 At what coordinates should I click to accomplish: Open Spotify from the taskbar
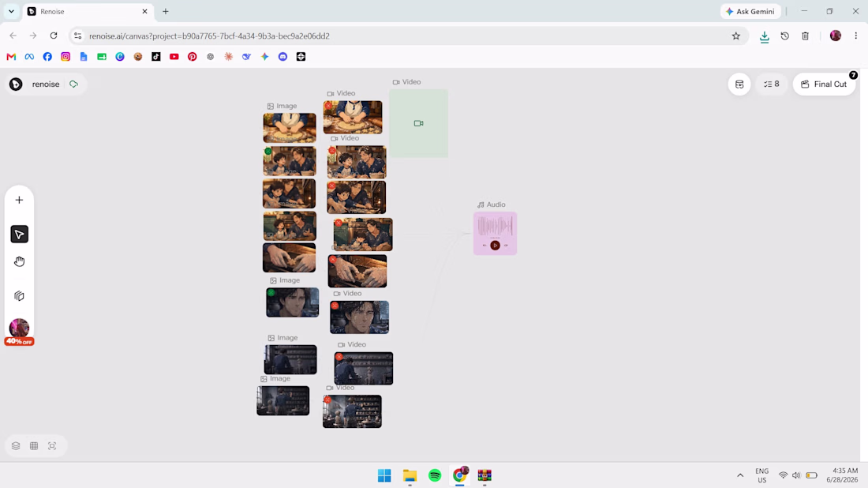click(x=435, y=475)
